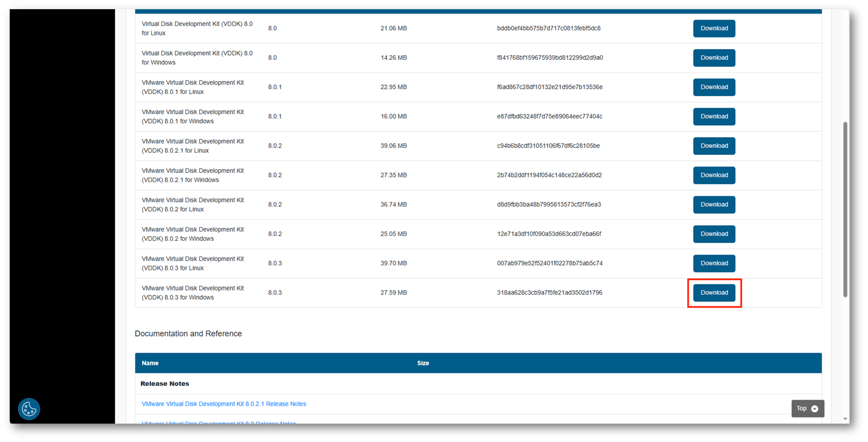Select checksum '007ab979e52f52401f02278b75ab5c74'
Image resolution: width=868 pixels, height=442 pixels.
pyautogui.click(x=550, y=263)
